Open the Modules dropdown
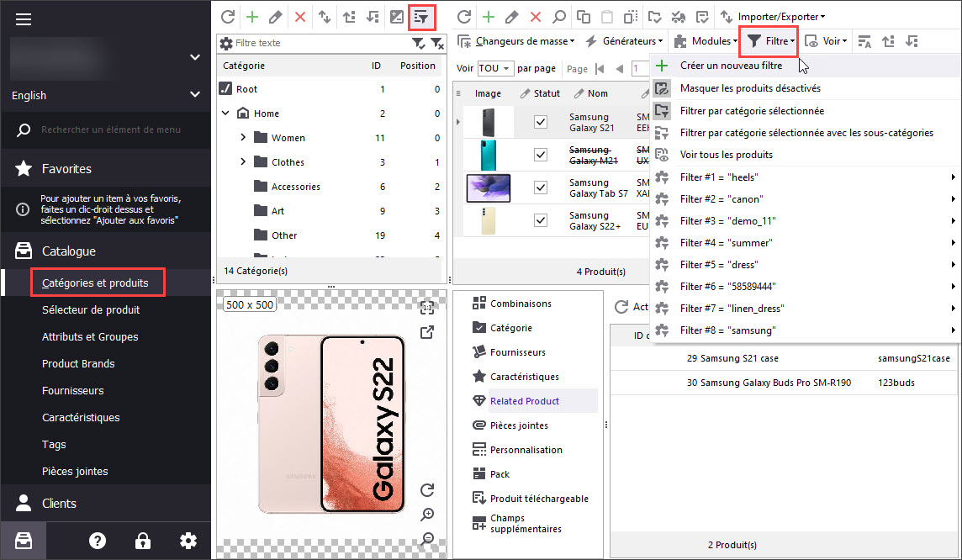 pyautogui.click(x=706, y=41)
